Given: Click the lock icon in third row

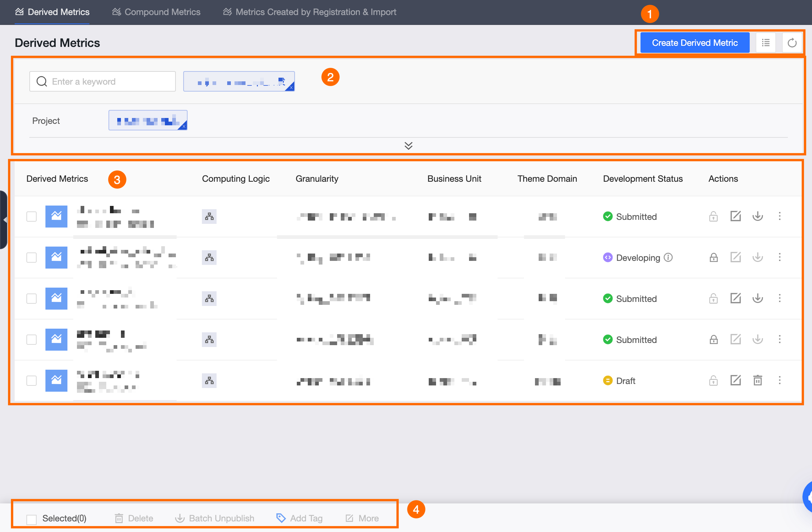Looking at the screenshot, I should (713, 299).
